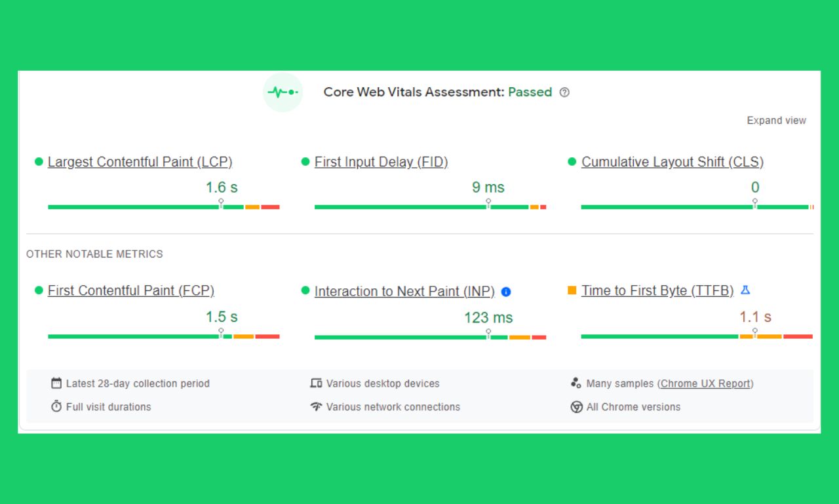Click the blue info icon next to INP
Viewport: 839px width, 504px height.
[505, 293]
